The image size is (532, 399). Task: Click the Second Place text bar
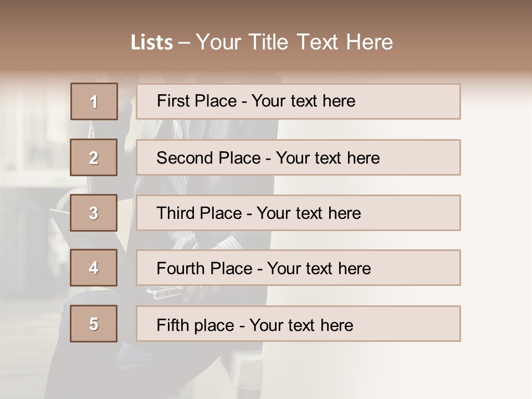pos(298,157)
